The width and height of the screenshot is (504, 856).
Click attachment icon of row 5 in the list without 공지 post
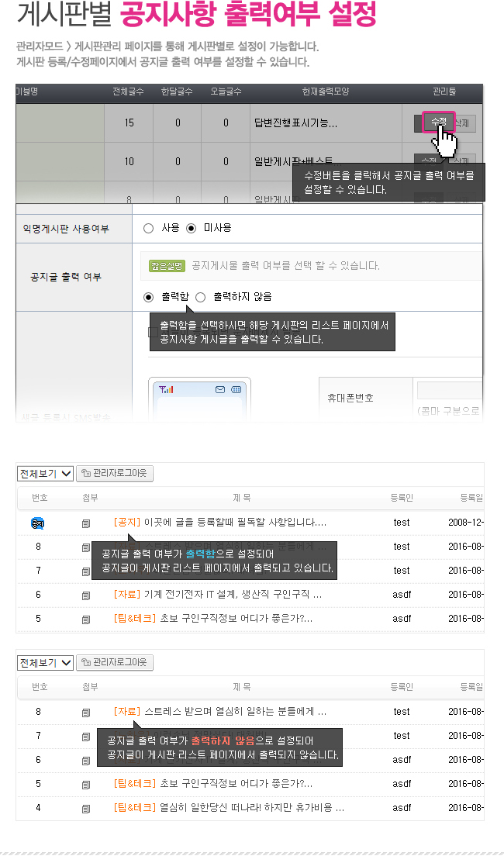tap(86, 785)
